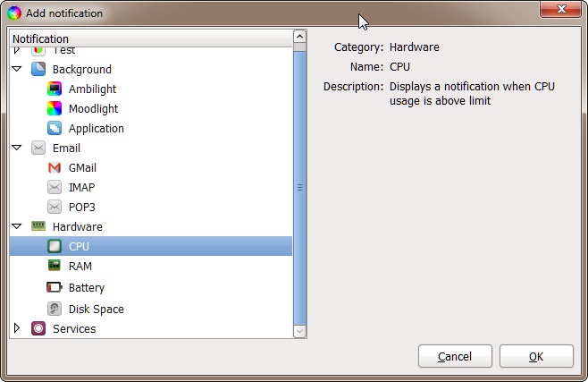Choose the Moodlight rainbow icon
Image resolution: width=588 pixels, height=382 pixels.
pyautogui.click(x=55, y=109)
